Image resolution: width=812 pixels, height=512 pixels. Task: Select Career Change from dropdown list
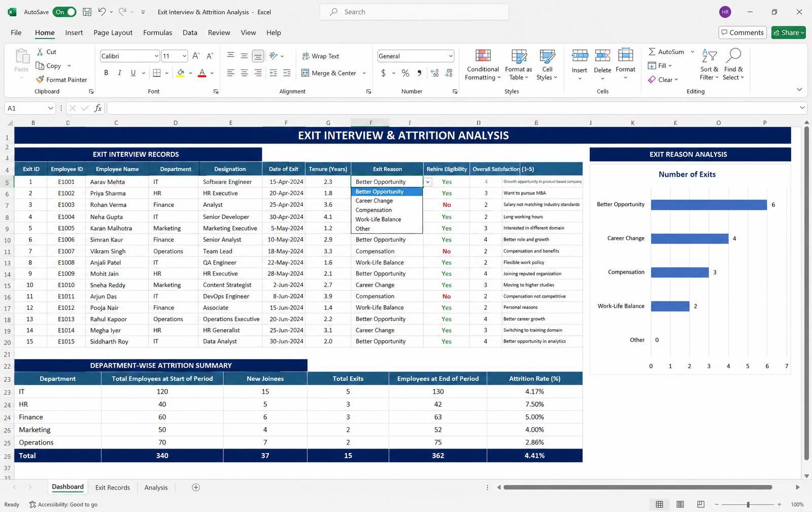(x=387, y=201)
